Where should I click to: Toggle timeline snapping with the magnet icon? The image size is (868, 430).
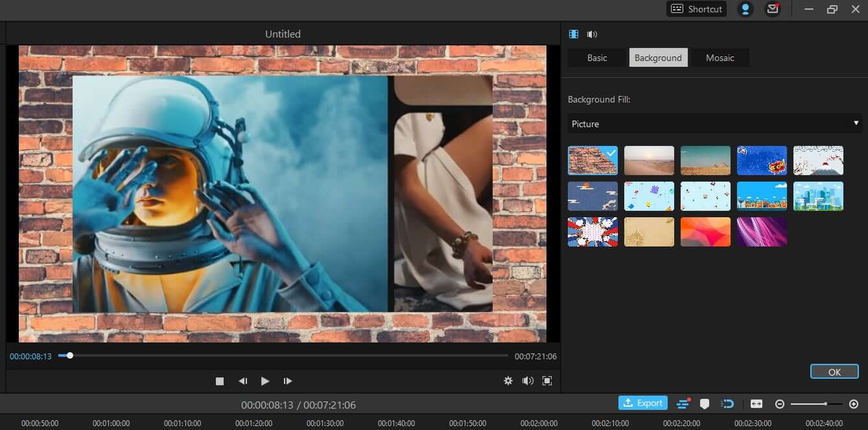tap(727, 403)
